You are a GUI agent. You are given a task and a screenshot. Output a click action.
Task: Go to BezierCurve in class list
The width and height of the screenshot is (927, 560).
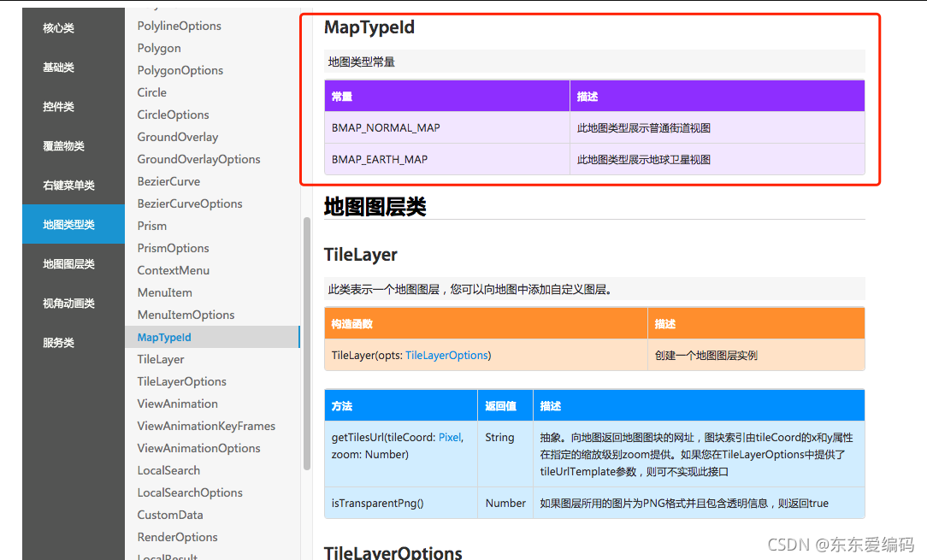pos(168,181)
